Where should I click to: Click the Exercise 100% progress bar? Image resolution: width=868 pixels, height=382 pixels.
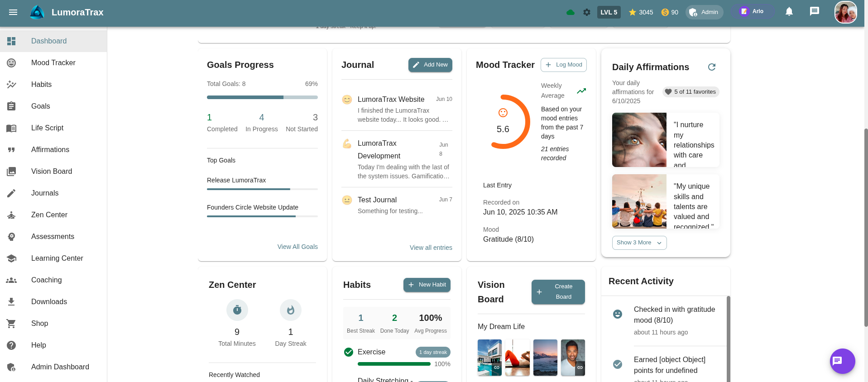coord(394,364)
